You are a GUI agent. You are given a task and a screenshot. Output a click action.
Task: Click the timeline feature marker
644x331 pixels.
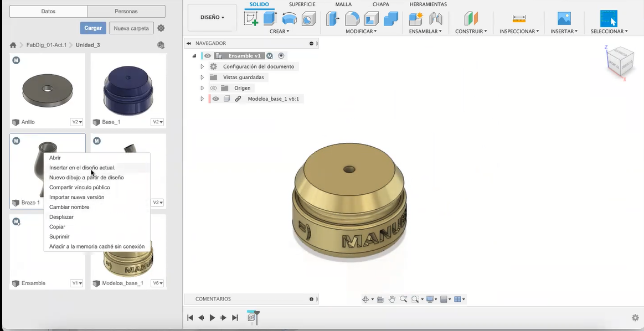coord(252,318)
